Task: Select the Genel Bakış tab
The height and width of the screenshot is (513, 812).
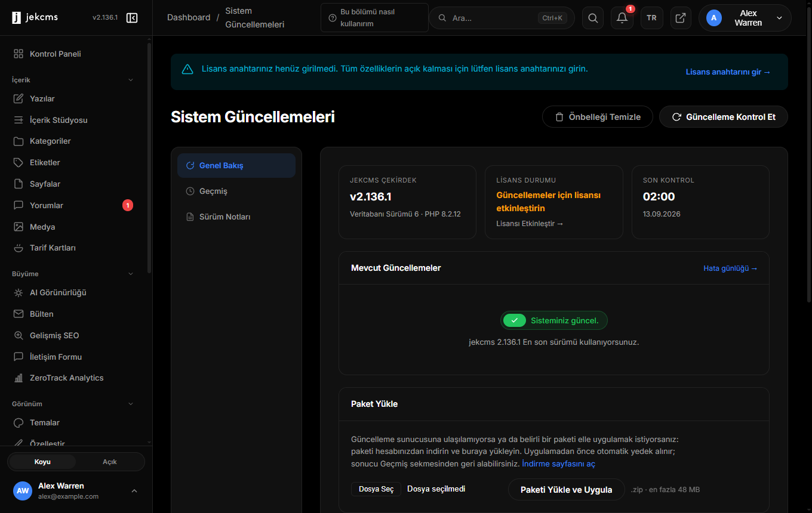Action: [236, 165]
